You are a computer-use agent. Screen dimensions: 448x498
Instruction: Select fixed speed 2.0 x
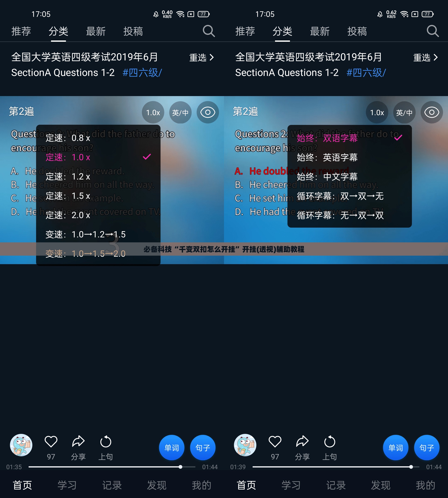[98, 215]
